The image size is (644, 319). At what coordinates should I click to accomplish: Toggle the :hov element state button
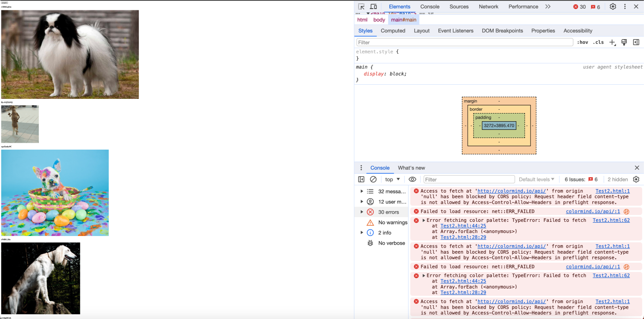coord(582,42)
